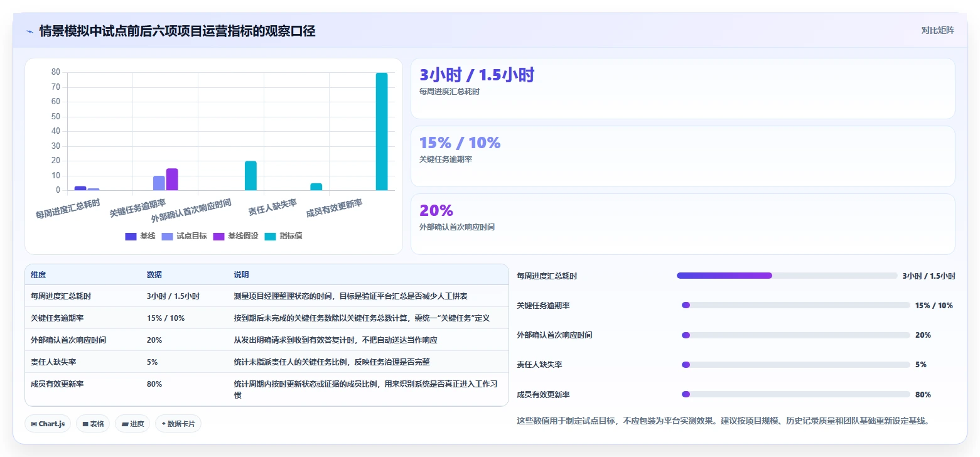Click the 维度 table column header

point(38,275)
